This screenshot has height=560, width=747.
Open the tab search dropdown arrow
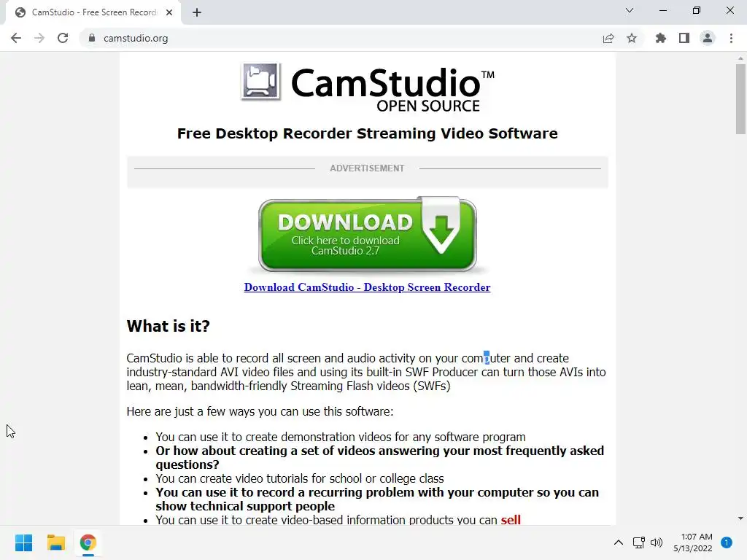630,10
